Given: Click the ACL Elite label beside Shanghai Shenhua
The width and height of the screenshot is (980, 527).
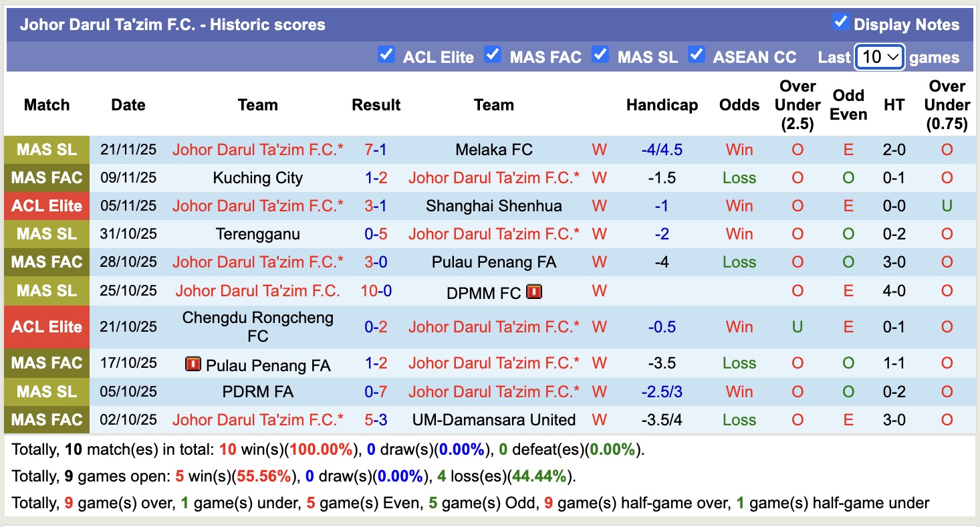Looking at the screenshot, I should pos(46,205).
